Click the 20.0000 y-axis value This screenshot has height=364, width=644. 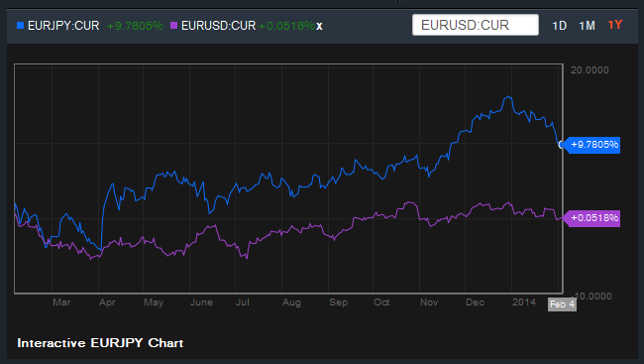(590, 69)
